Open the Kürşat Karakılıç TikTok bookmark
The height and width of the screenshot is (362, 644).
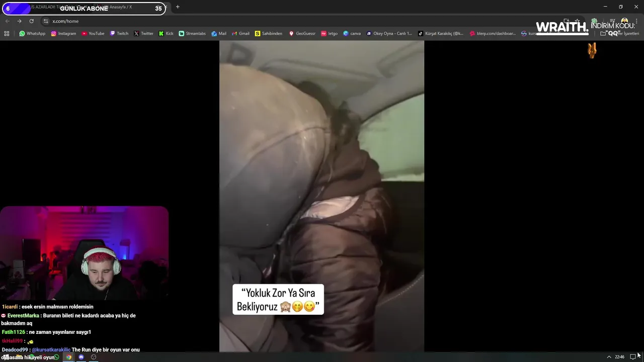[x=441, y=34]
